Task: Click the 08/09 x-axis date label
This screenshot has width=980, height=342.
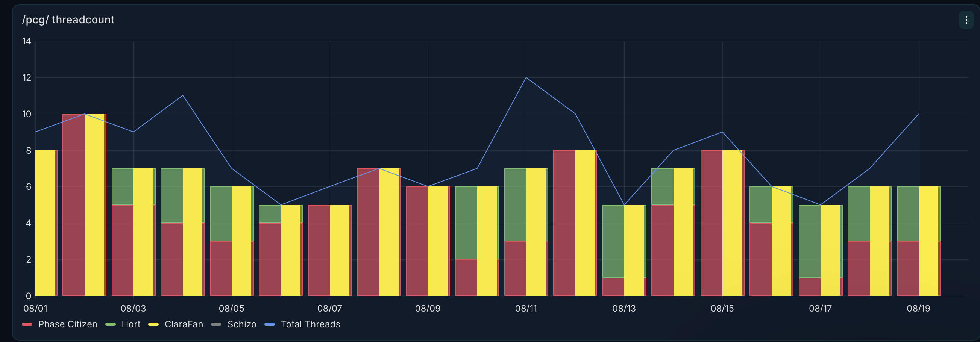Action: coord(428,308)
